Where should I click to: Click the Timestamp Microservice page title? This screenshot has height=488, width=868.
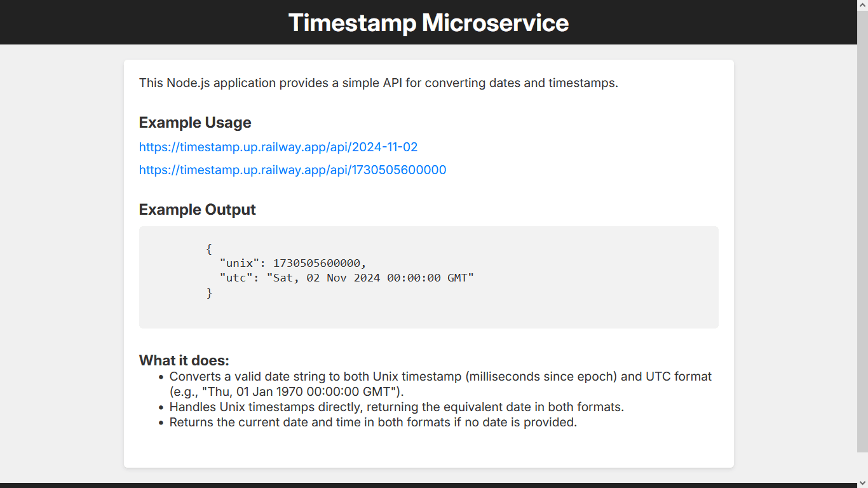(429, 22)
